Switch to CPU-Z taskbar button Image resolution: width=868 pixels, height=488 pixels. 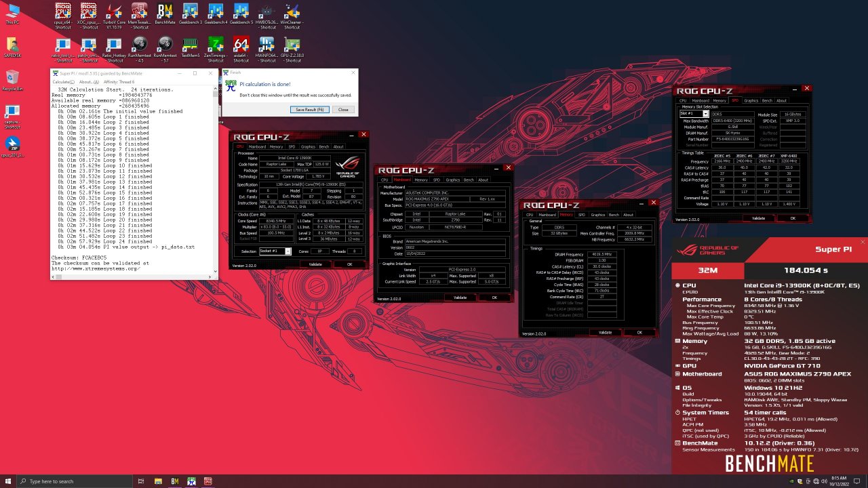tap(208, 481)
